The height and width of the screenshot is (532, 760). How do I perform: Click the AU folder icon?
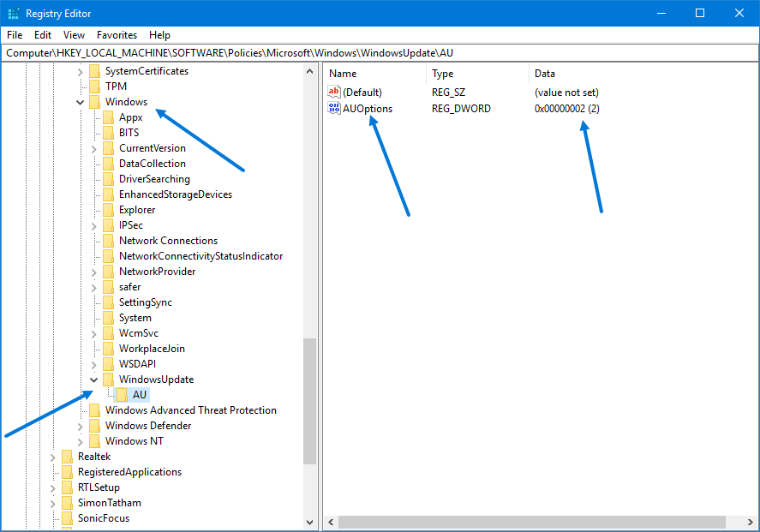click(x=122, y=395)
